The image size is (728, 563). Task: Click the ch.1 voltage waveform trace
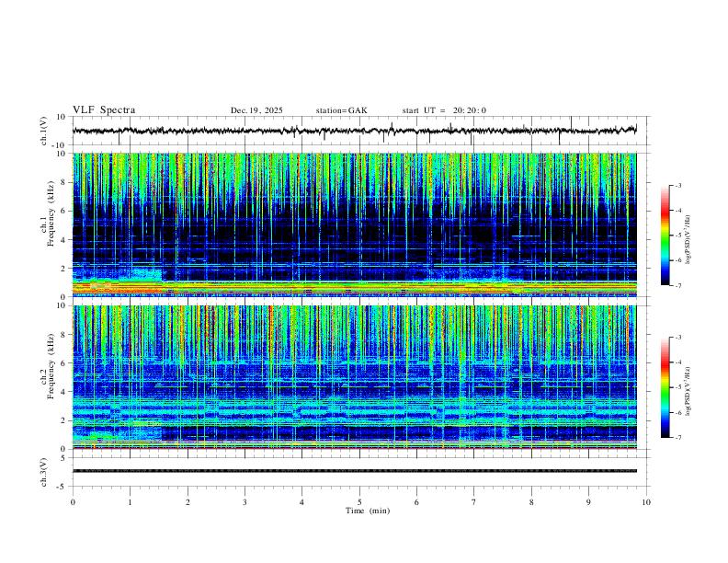pos(355,131)
